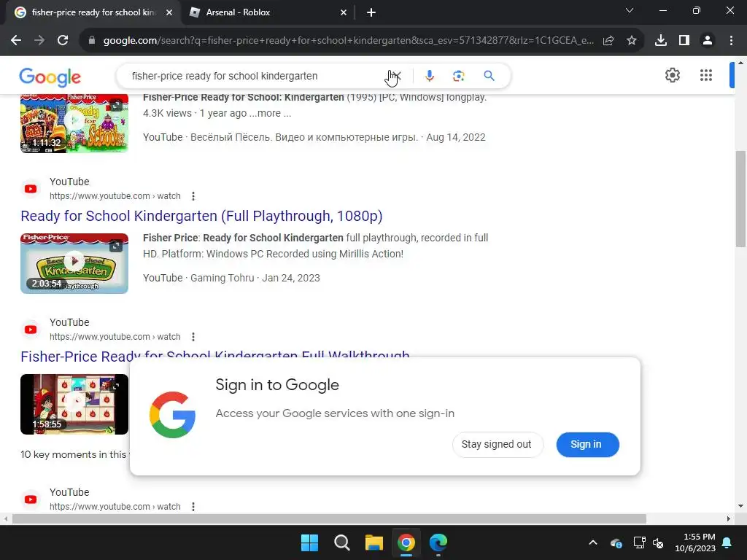Click the '10 key moments in this' text
The width and height of the screenshot is (747, 560).
coord(74,454)
